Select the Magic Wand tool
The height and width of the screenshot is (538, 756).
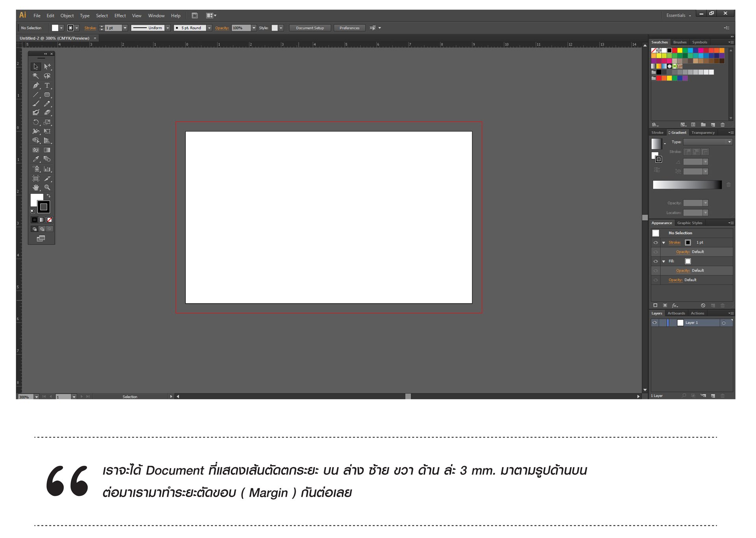point(36,76)
